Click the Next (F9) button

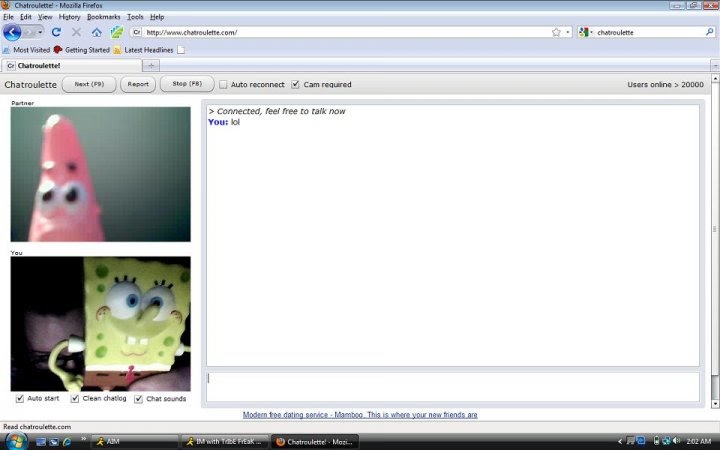(x=89, y=84)
